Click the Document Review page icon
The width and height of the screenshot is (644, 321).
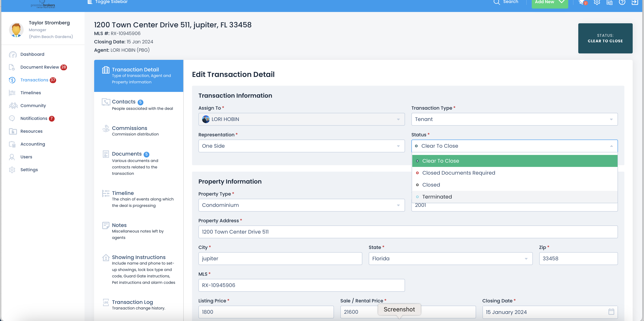coord(12,67)
